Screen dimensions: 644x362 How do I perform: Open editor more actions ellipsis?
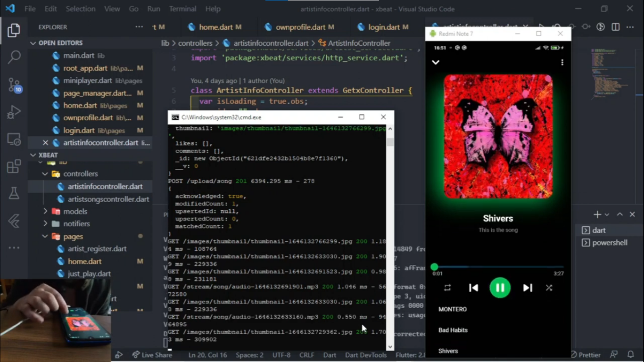[x=630, y=27]
